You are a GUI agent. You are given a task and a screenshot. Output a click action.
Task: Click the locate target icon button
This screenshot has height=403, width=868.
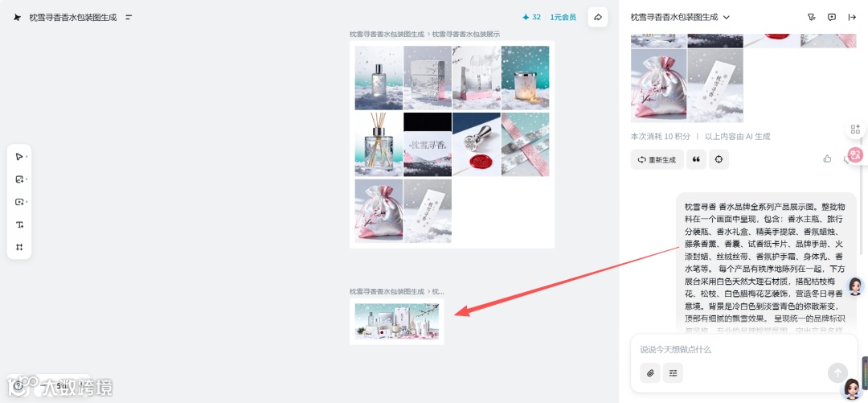[x=719, y=159]
